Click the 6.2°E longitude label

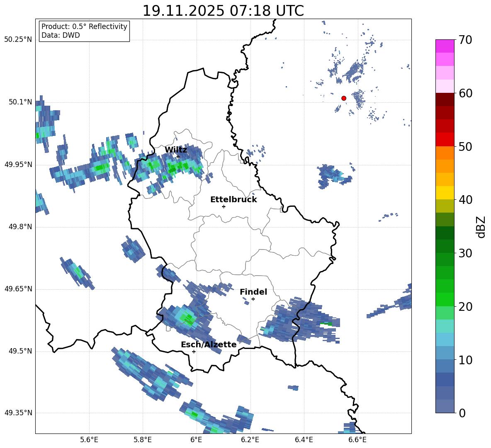250,440
